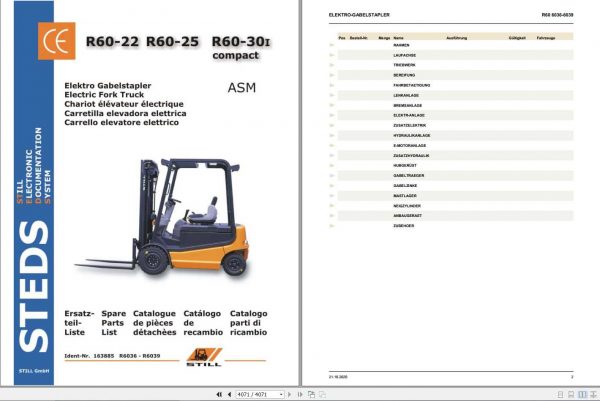Viewport: 600px width, 401px height.
Task: Click the arrow icon beside TRIEBWERK
Action: 332,65
